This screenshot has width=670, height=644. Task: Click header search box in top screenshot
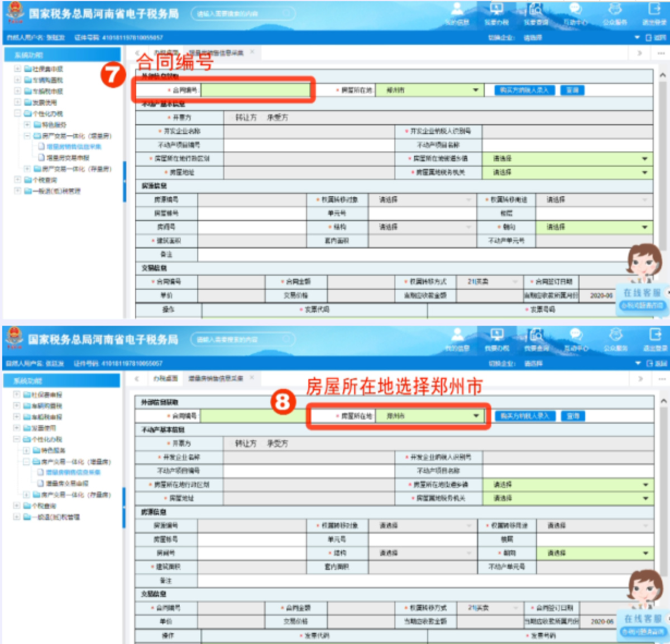tap(242, 13)
